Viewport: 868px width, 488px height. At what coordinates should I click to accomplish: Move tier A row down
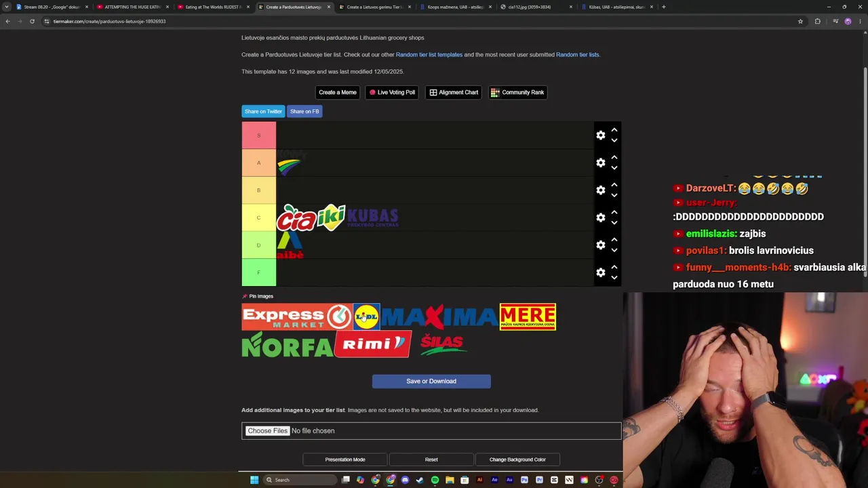(x=614, y=167)
